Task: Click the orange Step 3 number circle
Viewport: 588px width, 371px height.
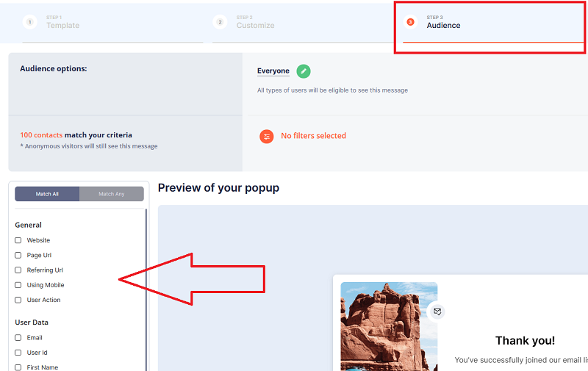Action: point(410,22)
